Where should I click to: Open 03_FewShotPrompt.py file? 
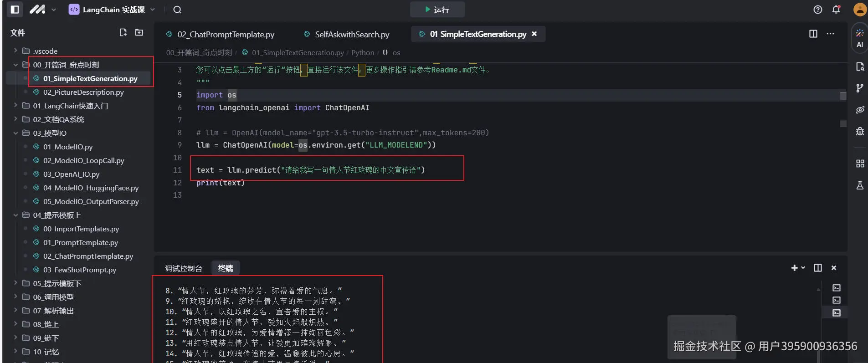coord(80,270)
